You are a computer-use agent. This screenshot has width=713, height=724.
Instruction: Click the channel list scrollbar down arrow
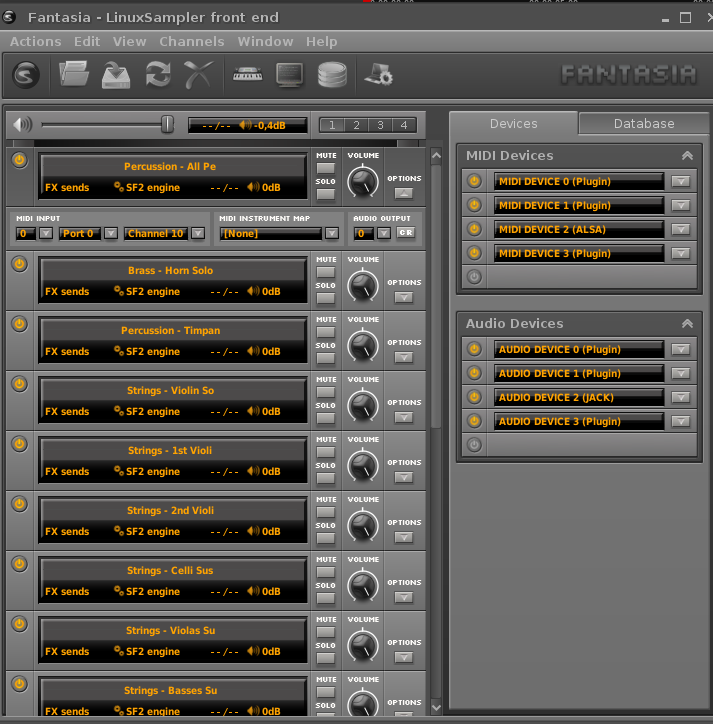coord(436,707)
